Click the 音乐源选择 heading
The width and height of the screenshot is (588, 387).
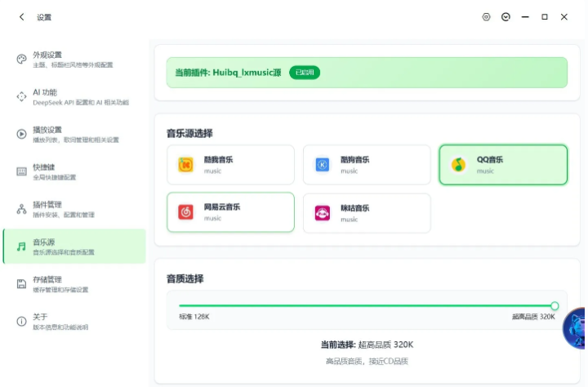pyautogui.click(x=189, y=134)
